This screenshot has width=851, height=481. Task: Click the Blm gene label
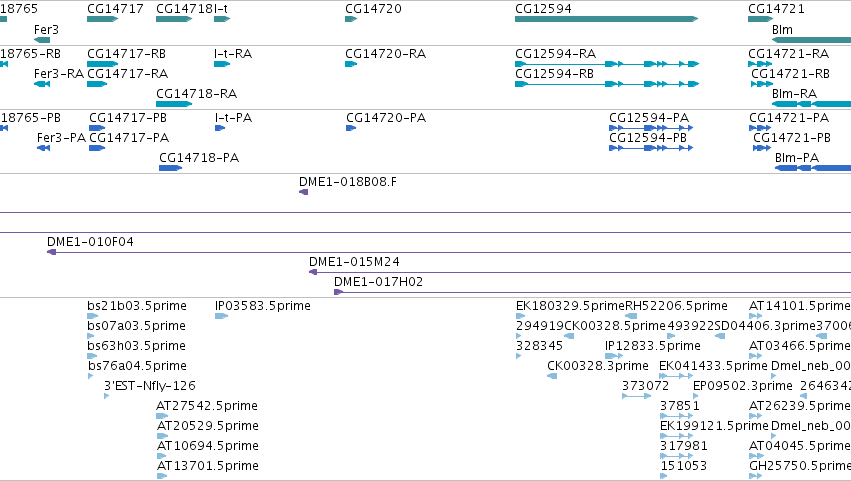(x=782, y=29)
